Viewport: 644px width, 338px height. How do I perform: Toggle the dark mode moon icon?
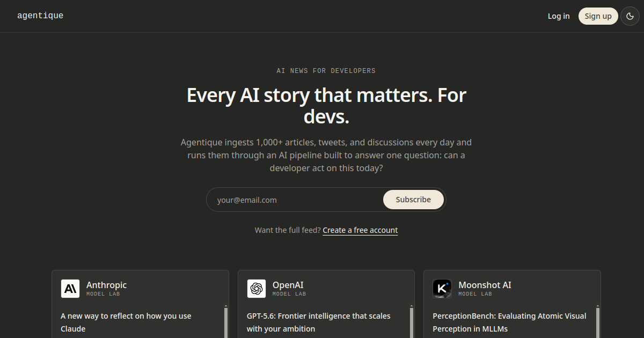point(630,16)
